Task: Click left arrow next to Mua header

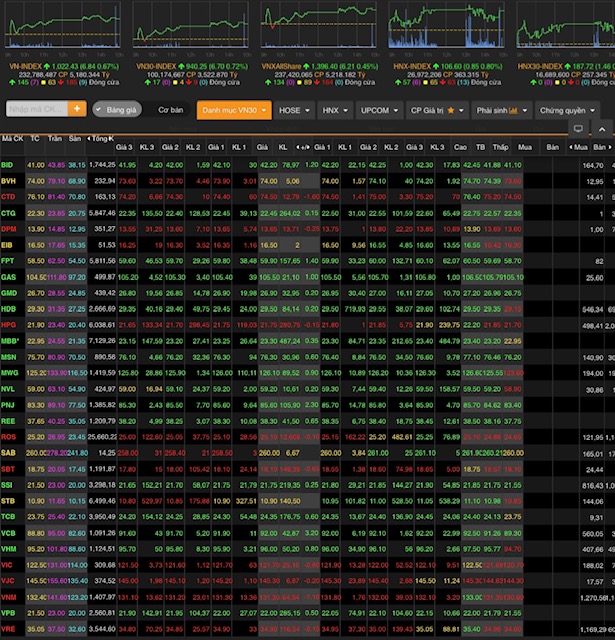Action: 571,147
